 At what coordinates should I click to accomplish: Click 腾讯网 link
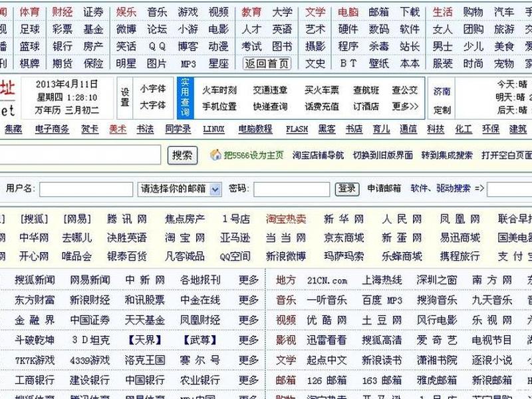(x=127, y=219)
